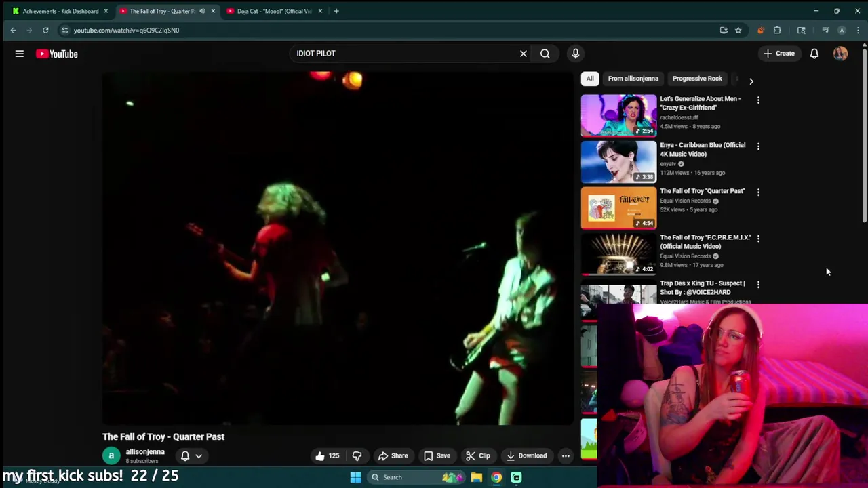Select the All filter chip
Viewport: 868px width, 488px height.
[590, 79]
